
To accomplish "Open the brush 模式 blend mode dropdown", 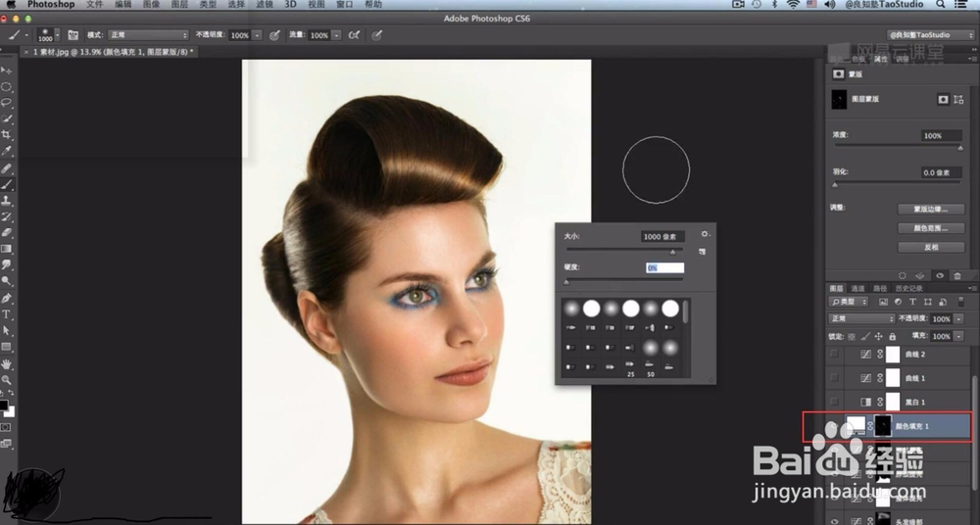I will pyautogui.click(x=148, y=35).
